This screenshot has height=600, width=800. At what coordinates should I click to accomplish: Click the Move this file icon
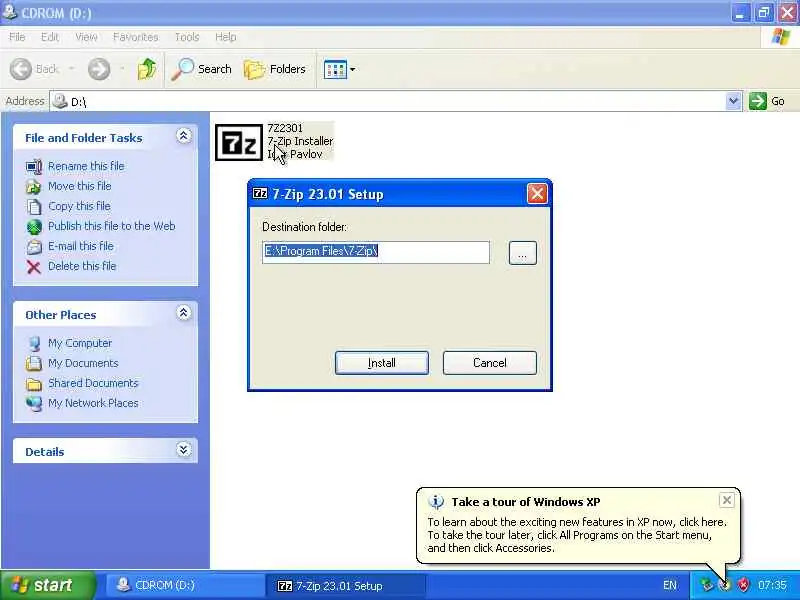pyautogui.click(x=34, y=187)
